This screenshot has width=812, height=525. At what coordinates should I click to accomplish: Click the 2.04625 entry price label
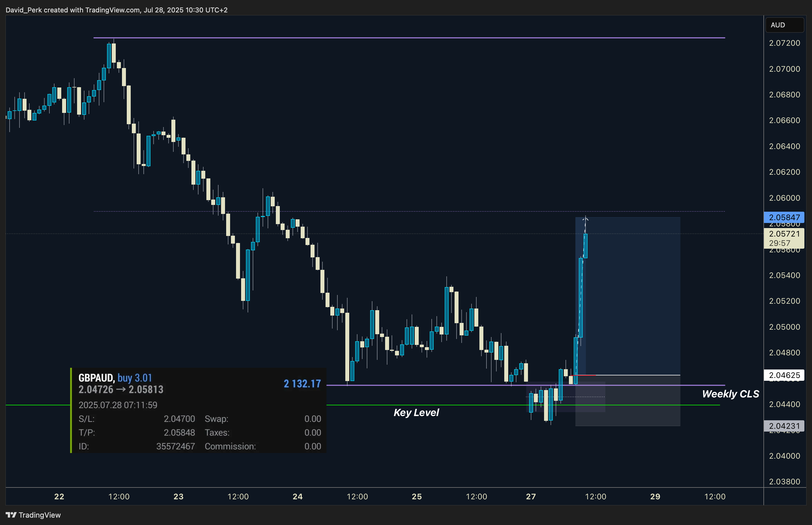(x=784, y=375)
